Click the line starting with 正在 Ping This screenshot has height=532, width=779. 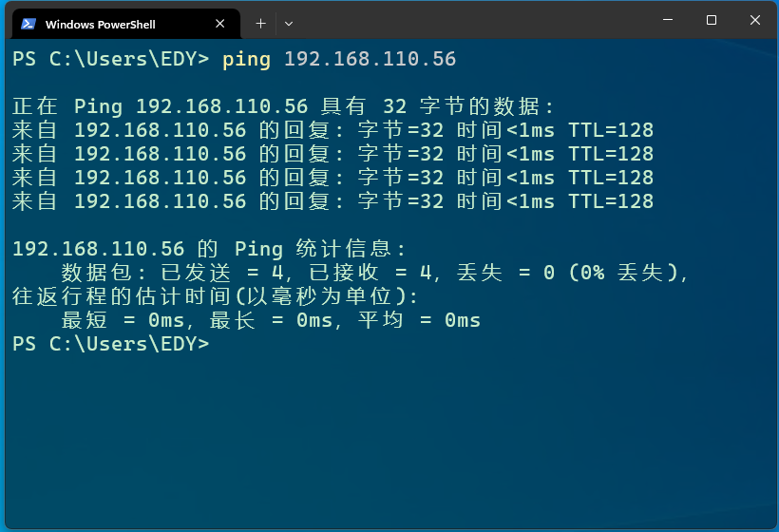(x=282, y=106)
